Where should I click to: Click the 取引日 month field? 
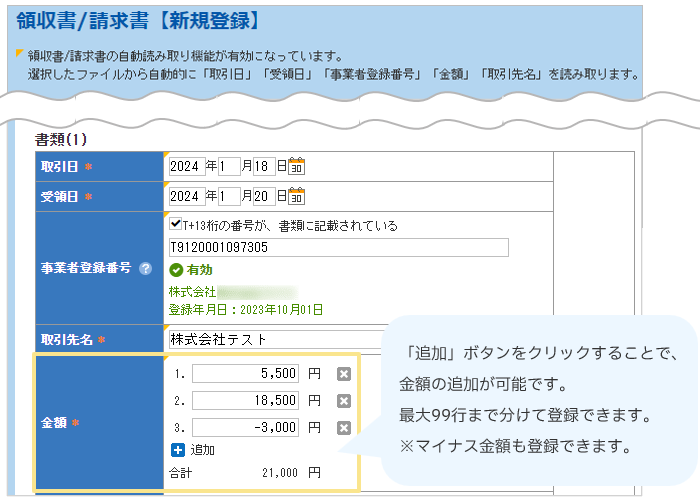point(229,167)
